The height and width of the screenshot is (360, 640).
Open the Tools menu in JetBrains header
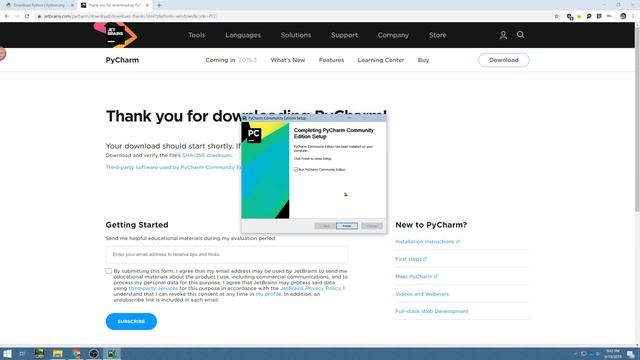197,35
